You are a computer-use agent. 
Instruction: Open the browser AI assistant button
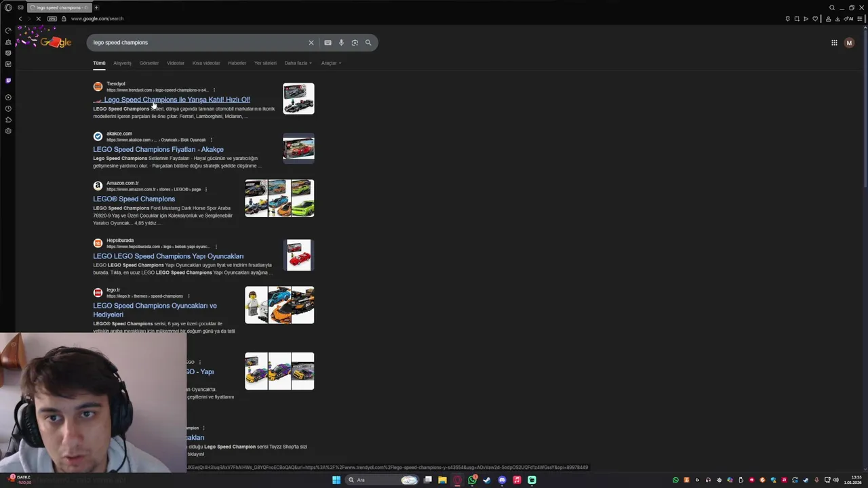(847, 18)
